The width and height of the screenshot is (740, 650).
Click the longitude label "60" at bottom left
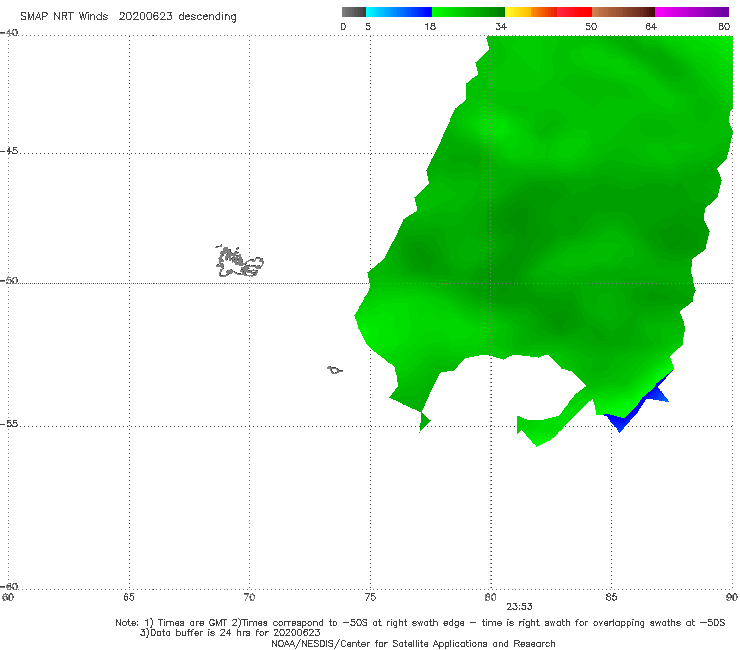point(8,597)
